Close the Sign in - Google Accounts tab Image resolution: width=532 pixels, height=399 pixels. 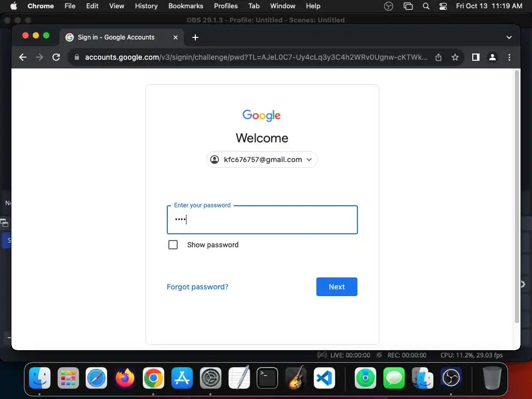pyautogui.click(x=176, y=37)
